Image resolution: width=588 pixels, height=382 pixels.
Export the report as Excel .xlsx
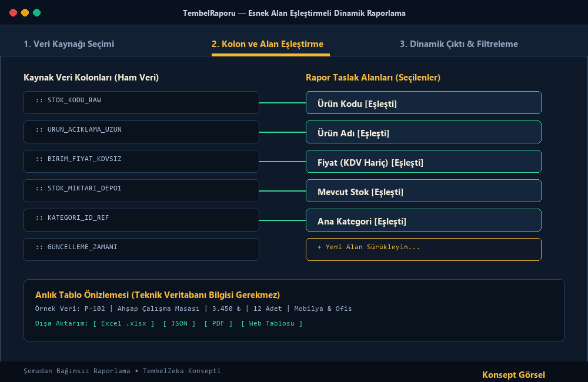click(x=123, y=323)
